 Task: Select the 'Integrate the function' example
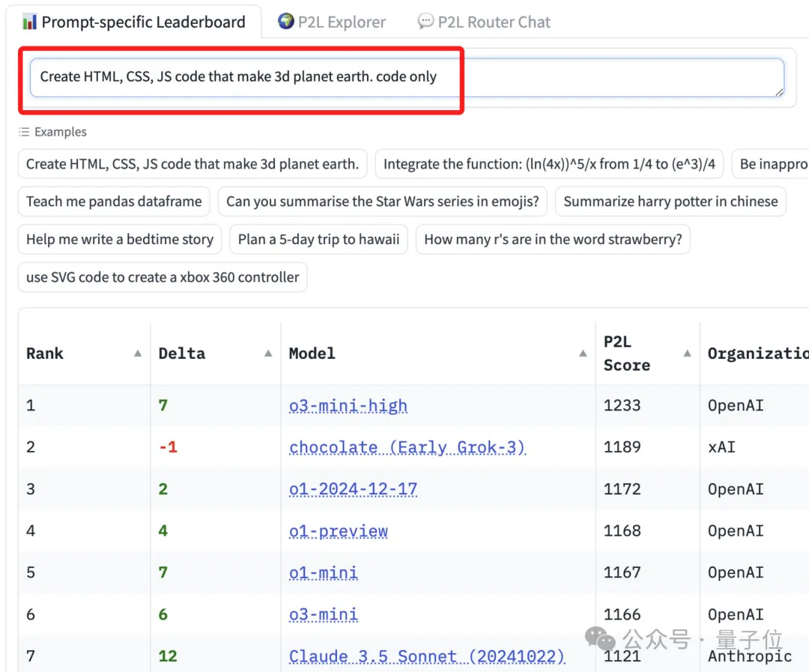[x=549, y=164]
